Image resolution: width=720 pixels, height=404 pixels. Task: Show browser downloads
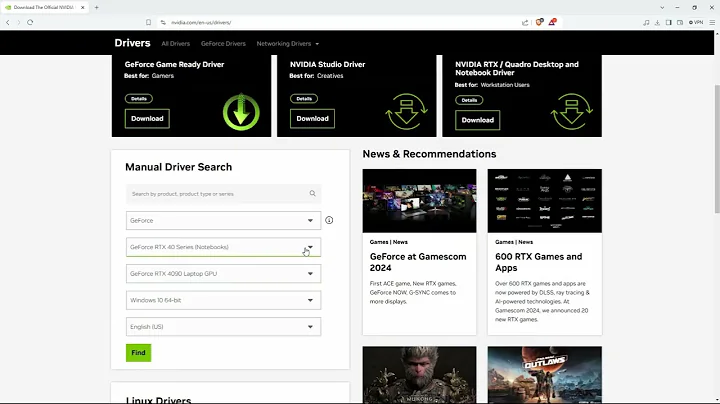658,22
